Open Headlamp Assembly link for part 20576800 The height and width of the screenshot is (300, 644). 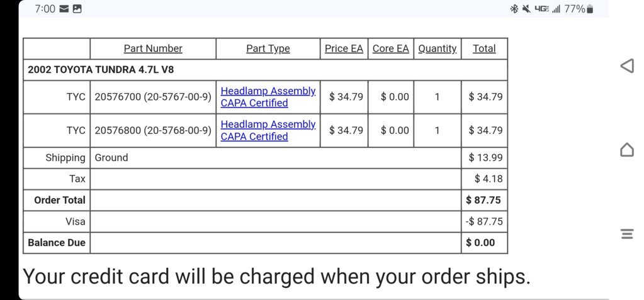[x=268, y=130]
